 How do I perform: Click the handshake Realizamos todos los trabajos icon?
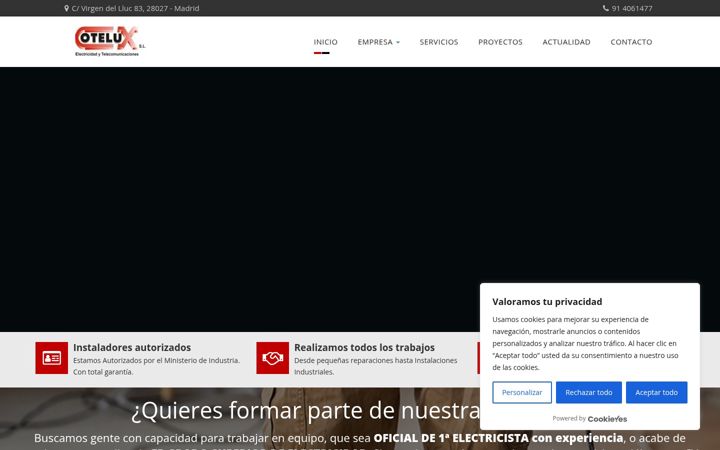273,358
